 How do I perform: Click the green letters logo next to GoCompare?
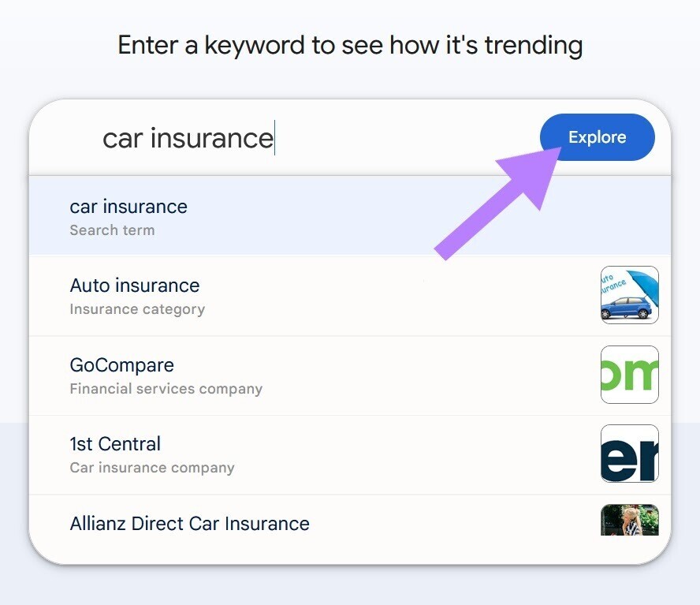(x=629, y=375)
